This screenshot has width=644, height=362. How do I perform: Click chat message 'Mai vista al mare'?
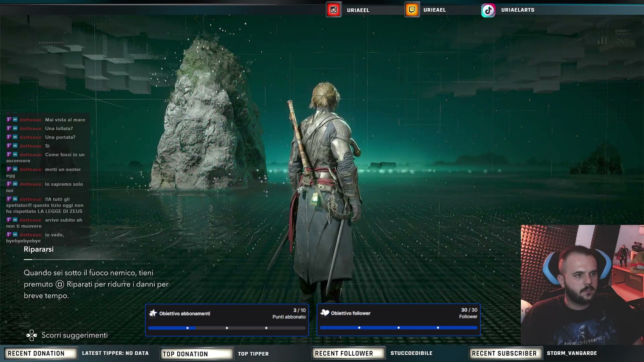(x=65, y=120)
